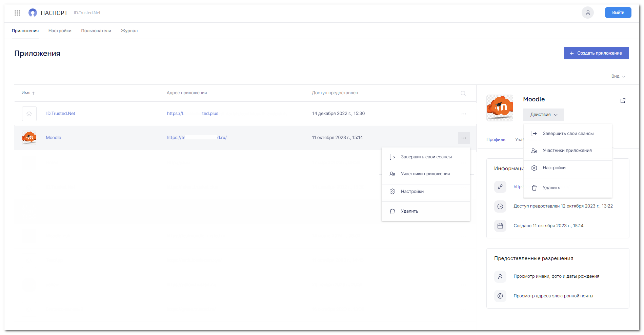Click the ID.Trusted.Net header label
Image resolution: width=644 pixels, height=335 pixels.
pyautogui.click(x=87, y=13)
